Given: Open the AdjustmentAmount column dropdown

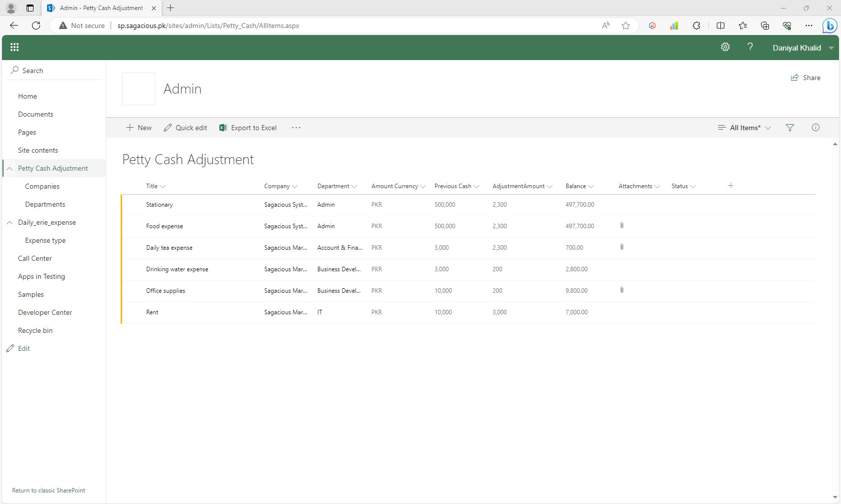Looking at the screenshot, I should click(550, 186).
